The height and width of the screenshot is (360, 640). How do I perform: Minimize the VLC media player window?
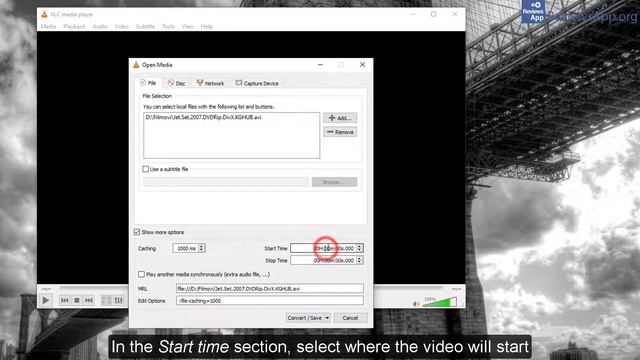413,14
